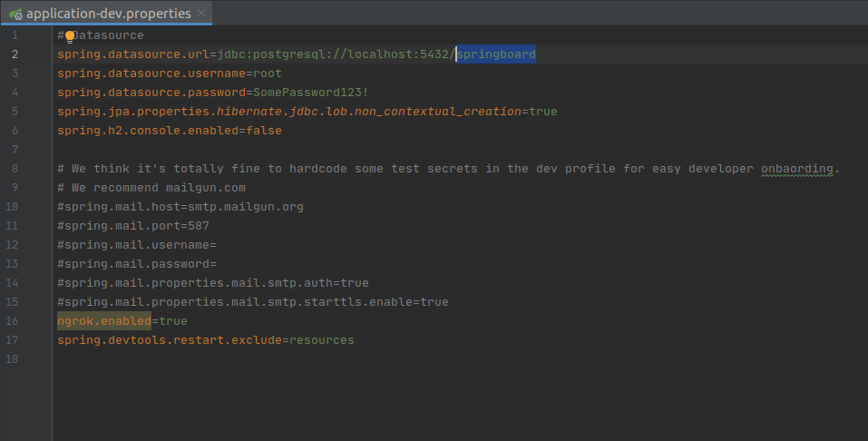
Task: Click the #spring.mail.port=587 line
Action: [x=133, y=225]
